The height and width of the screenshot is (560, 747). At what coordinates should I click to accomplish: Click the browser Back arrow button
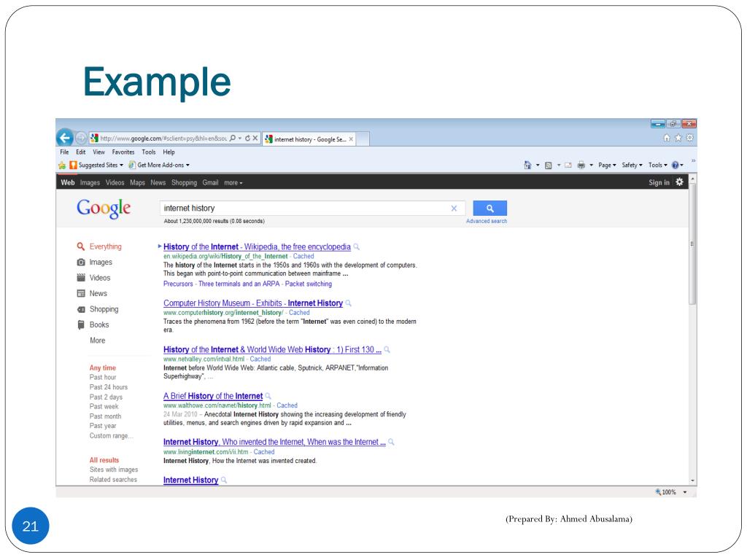click(x=65, y=138)
